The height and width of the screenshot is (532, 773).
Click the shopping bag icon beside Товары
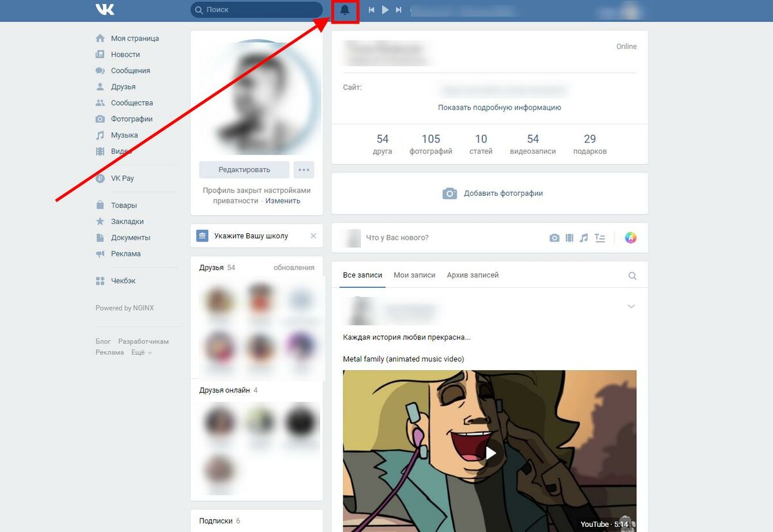point(100,205)
